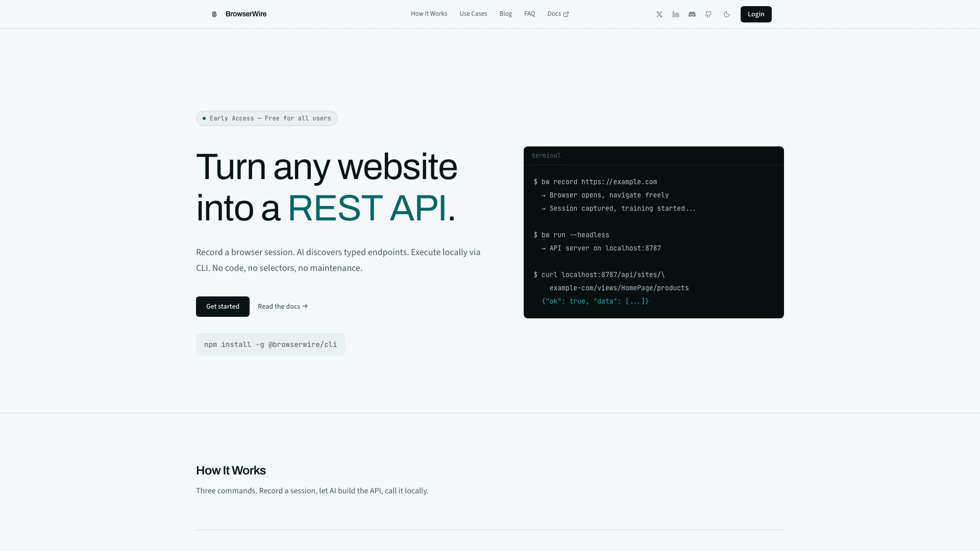Click the arrow after Read the docs

click(305, 307)
